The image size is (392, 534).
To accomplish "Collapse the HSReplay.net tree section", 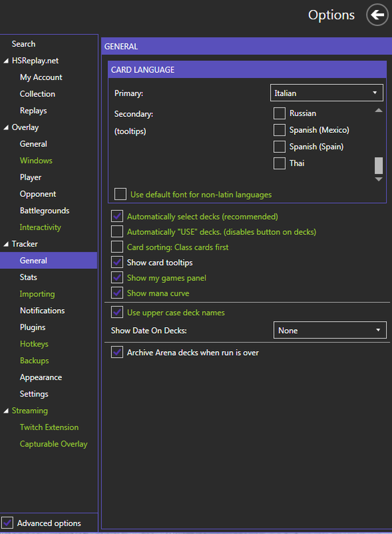I will pos(6,61).
